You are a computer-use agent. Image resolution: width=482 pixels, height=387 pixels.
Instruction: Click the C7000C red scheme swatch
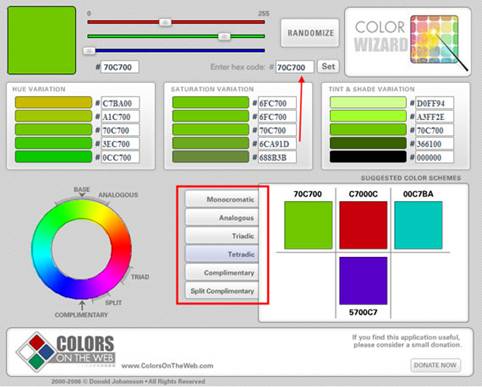click(x=363, y=225)
